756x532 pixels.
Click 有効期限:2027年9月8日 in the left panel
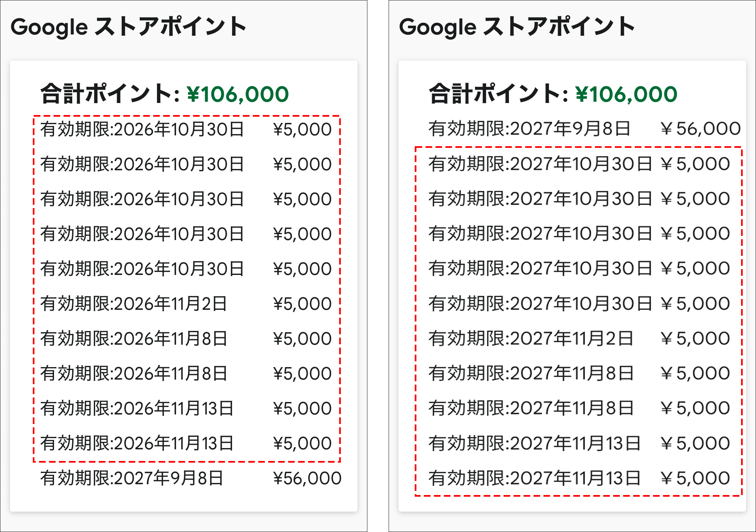pos(132,478)
